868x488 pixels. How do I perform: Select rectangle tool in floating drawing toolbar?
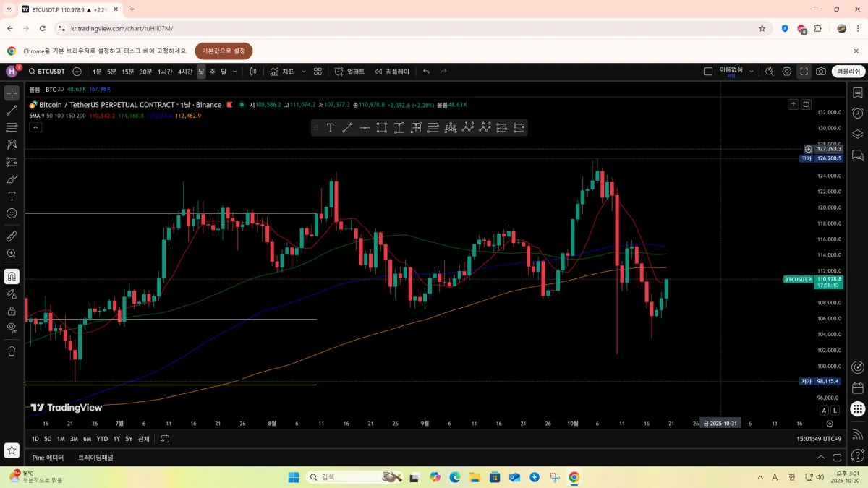tap(382, 128)
